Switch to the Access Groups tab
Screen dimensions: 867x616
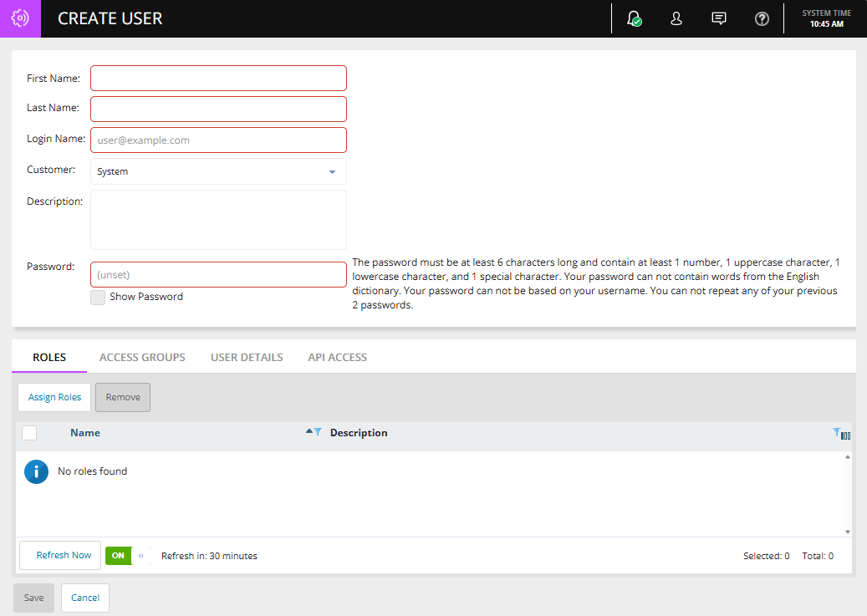click(142, 357)
